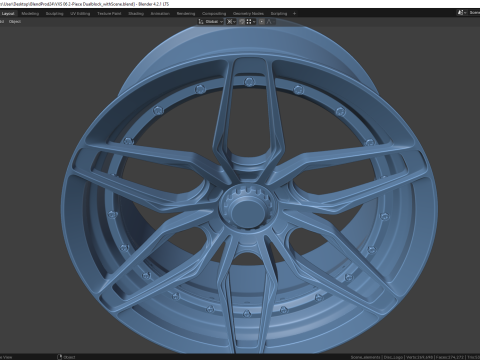This screenshot has height=360, width=480.
Task: Open the Scripting workspace tab
Action: [279, 14]
